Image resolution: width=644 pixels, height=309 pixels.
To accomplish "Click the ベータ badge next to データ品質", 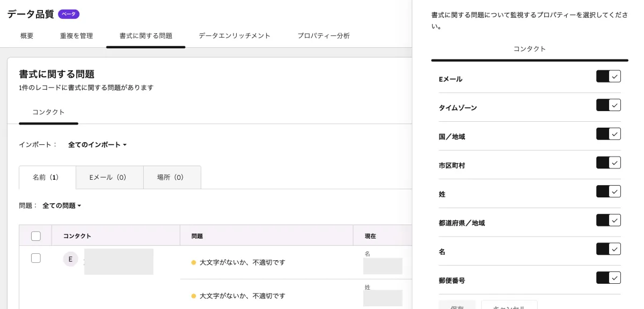I will 68,14.
